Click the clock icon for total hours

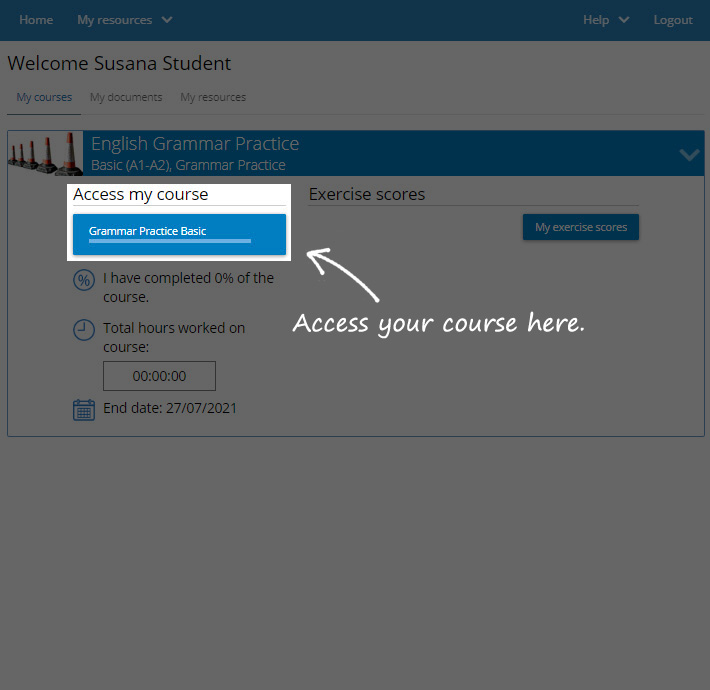point(84,329)
